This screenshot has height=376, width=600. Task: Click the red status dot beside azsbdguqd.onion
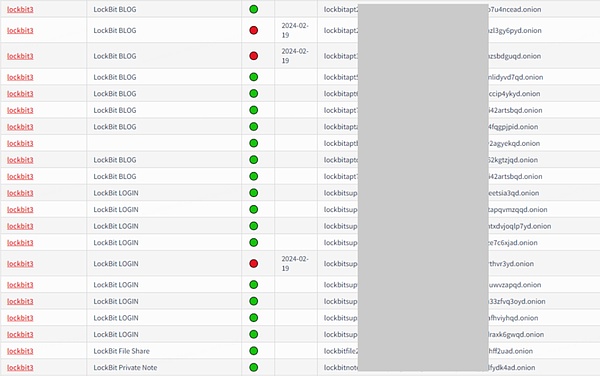[x=253, y=56]
